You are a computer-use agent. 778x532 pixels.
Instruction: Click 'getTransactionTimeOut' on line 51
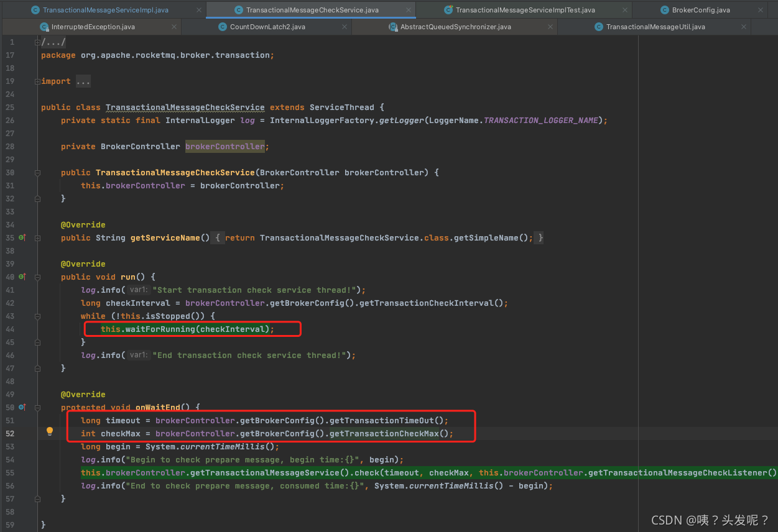pos(382,420)
